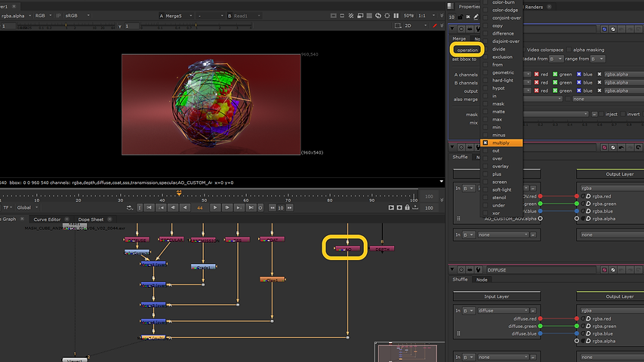
Task: Collapse the DIFFUSE properties panel
Action: tap(452, 270)
